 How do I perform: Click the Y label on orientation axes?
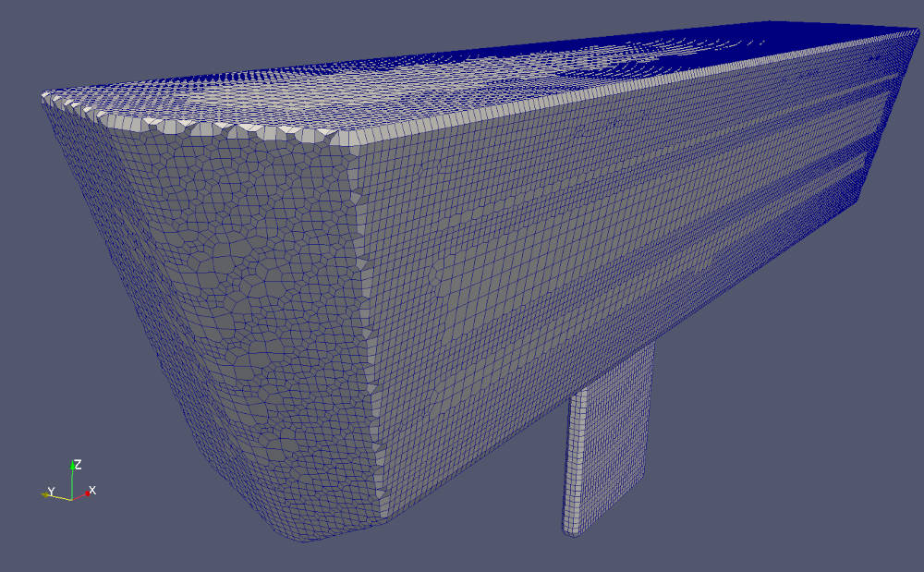point(52,491)
